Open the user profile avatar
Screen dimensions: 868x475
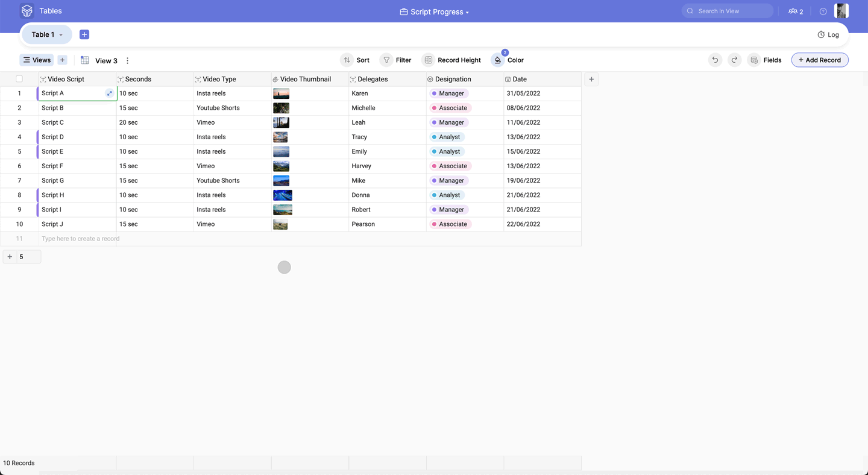pos(841,11)
